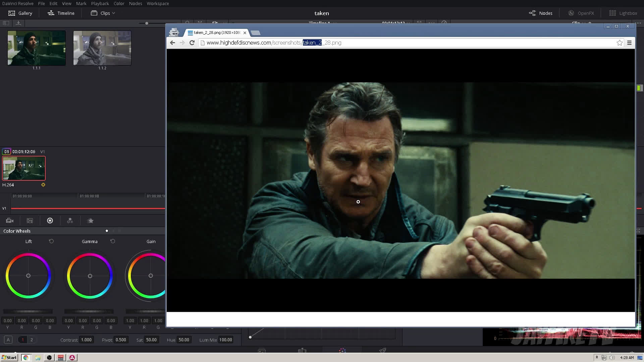The width and height of the screenshot is (644, 362).
Task: Open the Chrome hamburger menu
Action: coord(629,43)
